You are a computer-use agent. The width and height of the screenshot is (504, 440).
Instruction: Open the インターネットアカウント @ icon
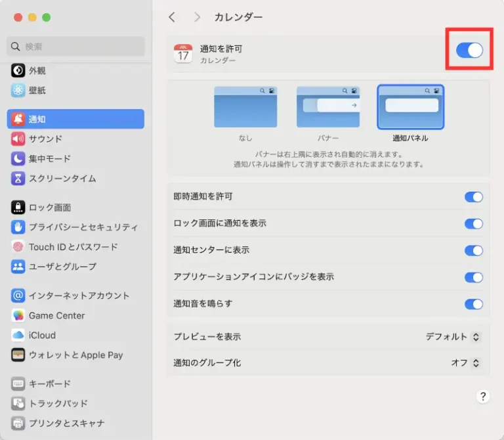click(x=18, y=296)
